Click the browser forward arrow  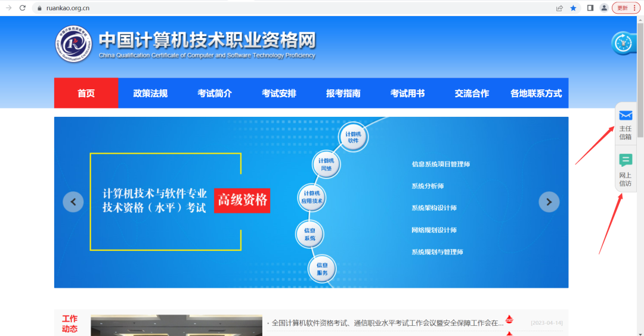point(8,8)
